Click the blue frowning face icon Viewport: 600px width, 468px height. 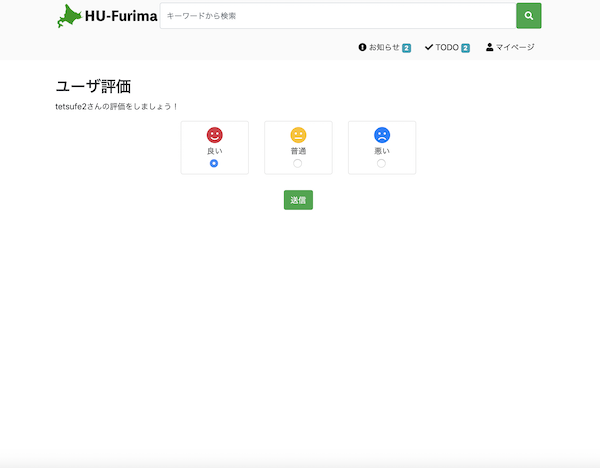(x=382, y=135)
